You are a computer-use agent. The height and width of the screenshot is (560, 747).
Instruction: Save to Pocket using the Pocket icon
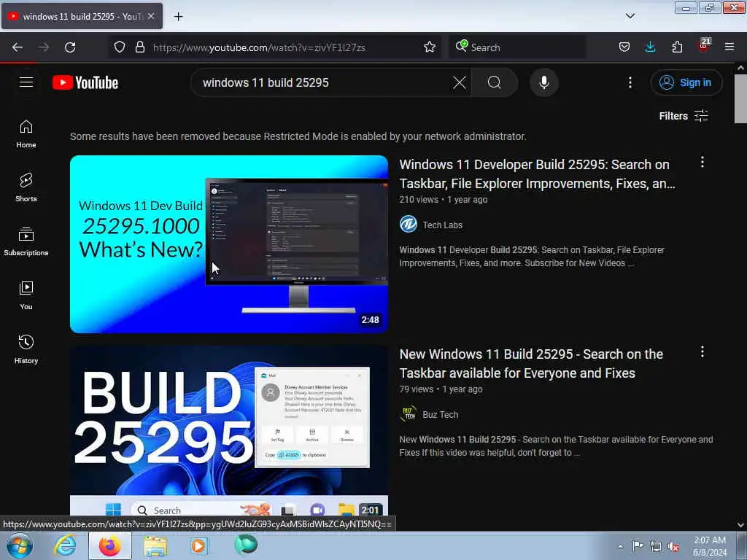[624, 47]
